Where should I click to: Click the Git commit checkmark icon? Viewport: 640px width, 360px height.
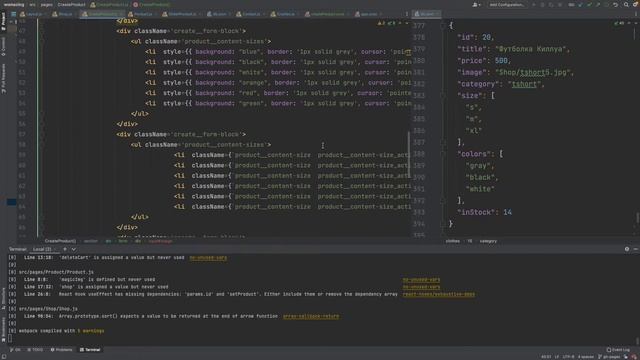(589, 5)
